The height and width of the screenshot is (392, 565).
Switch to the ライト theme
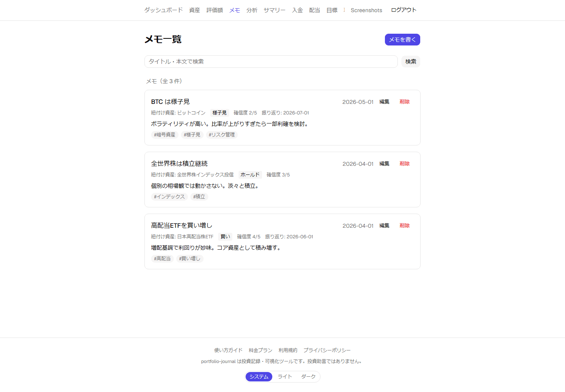coord(285,377)
